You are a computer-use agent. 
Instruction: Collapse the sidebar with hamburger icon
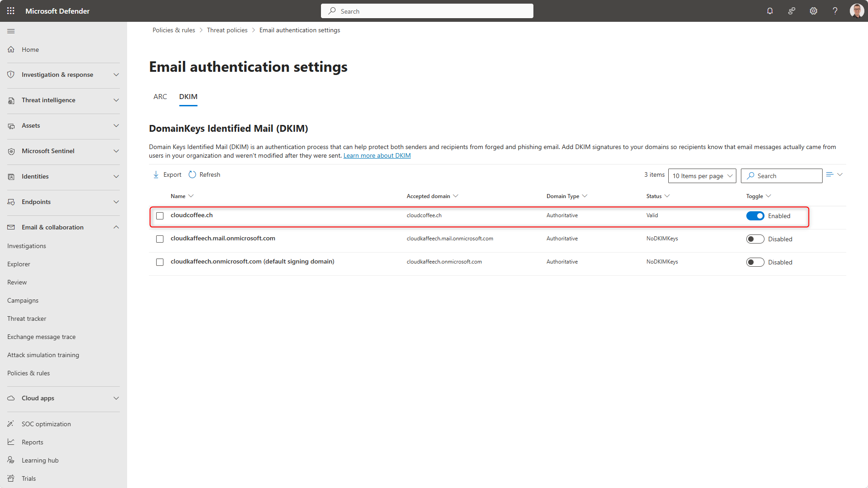tap(11, 31)
